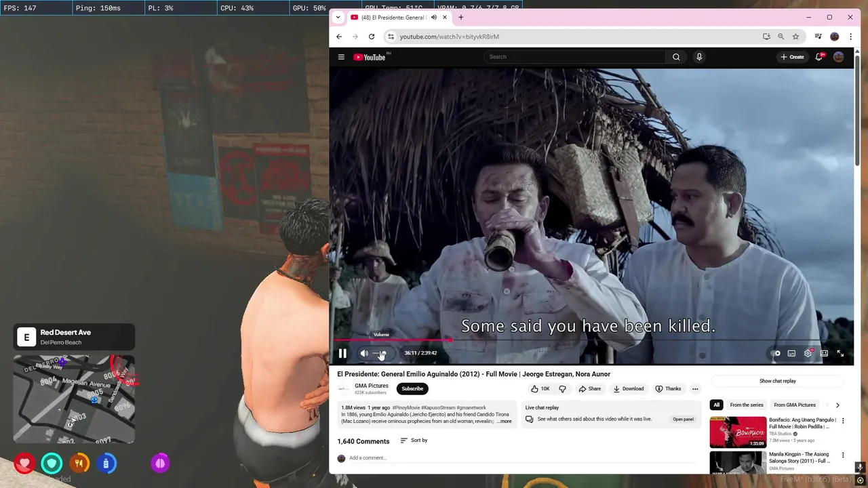Pause the YouTube video
This screenshot has height=488, width=868.
(342, 353)
